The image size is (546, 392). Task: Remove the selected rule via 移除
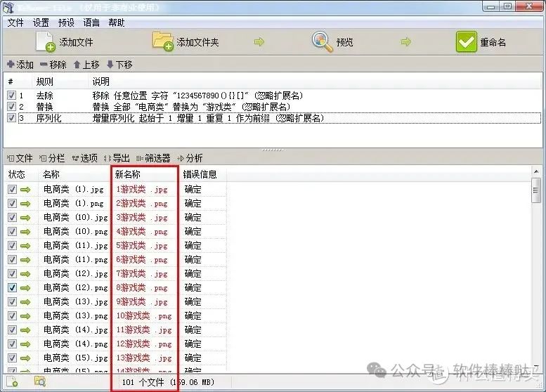53,65
